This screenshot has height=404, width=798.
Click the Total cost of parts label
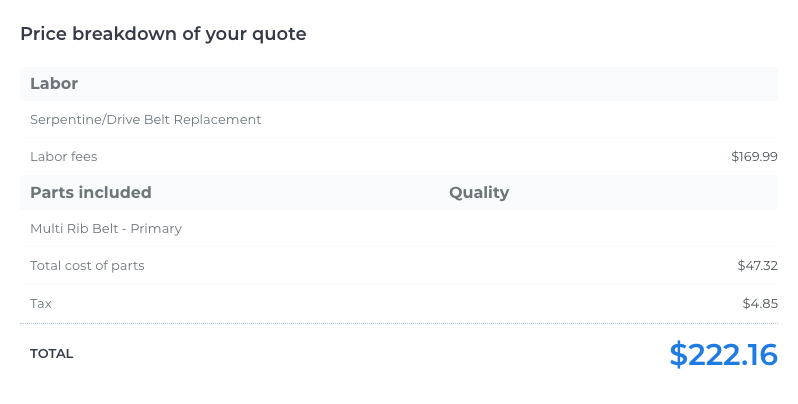87,266
